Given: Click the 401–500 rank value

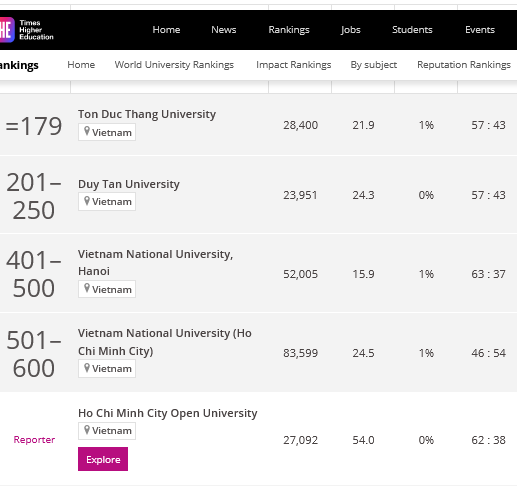Looking at the screenshot, I should coord(34,274).
